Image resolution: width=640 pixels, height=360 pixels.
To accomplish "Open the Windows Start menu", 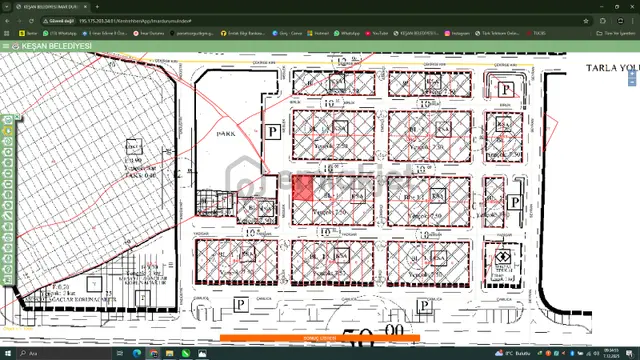I will pos(7,353).
